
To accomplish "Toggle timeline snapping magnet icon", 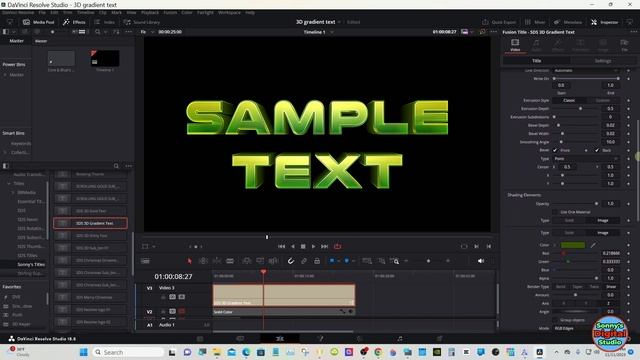I will tap(291, 261).
